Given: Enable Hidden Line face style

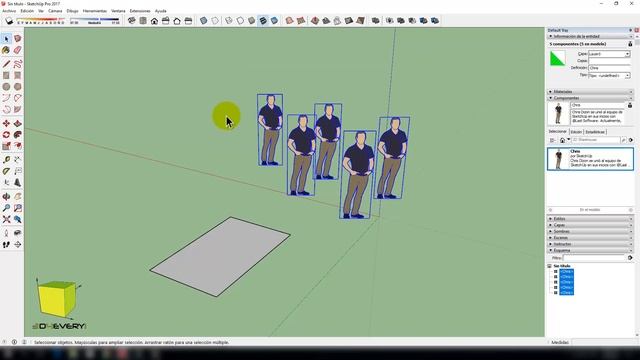Looking at the screenshot, I should coord(240,20).
